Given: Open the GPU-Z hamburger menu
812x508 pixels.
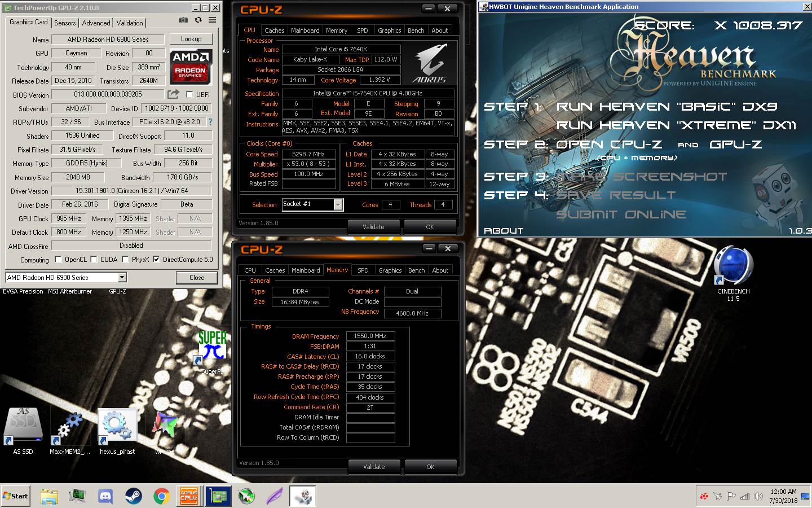Looking at the screenshot, I should (x=213, y=20).
